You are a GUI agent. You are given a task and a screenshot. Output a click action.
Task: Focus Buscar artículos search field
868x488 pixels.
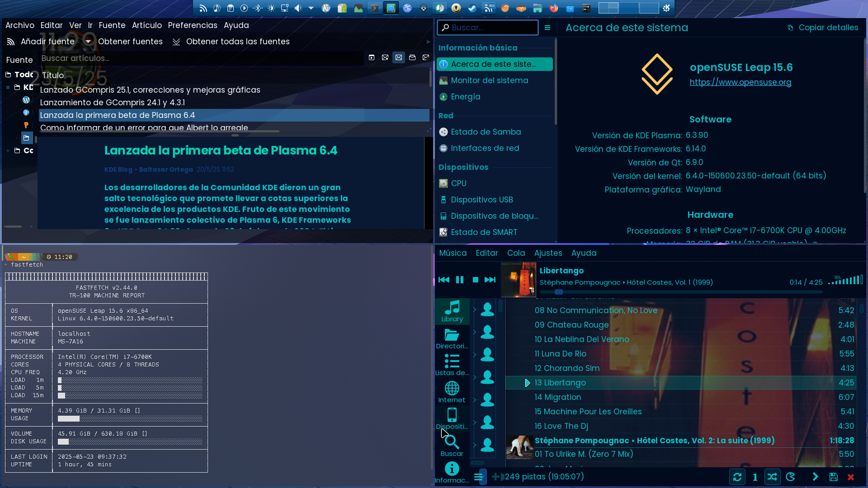coord(201,58)
